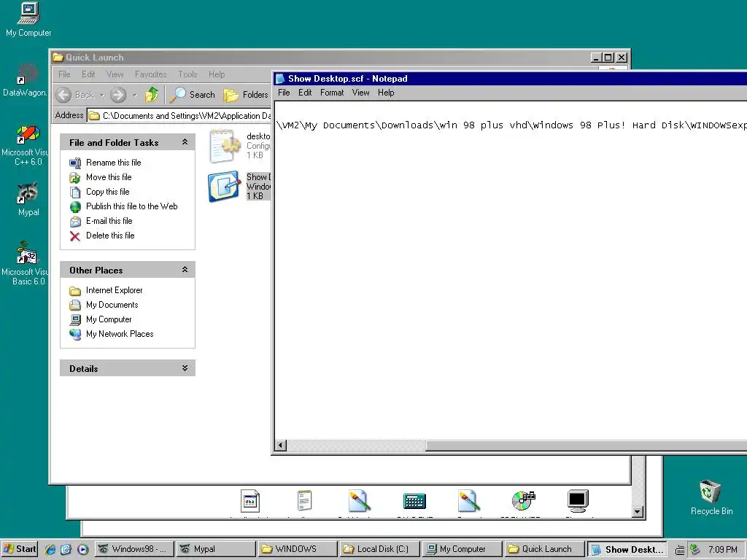Go up one folder level
The width and height of the screenshot is (747, 560).
tap(152, 95)
